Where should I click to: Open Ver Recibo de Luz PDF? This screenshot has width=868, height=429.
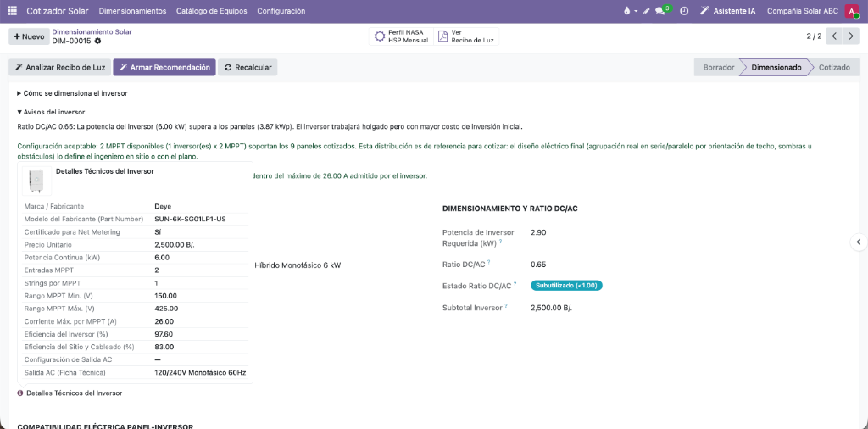(466, 36)
